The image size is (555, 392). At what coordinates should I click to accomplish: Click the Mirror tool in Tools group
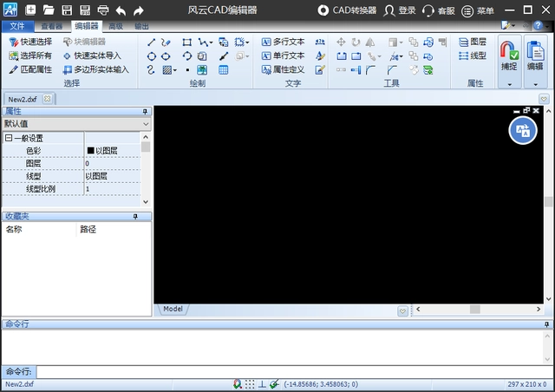(370, 42)
